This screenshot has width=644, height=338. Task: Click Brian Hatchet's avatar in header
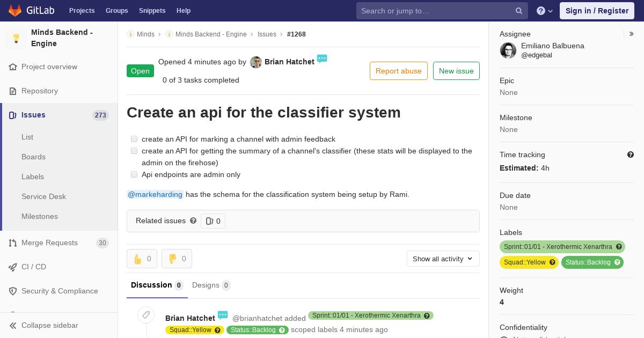coord(256,62)
